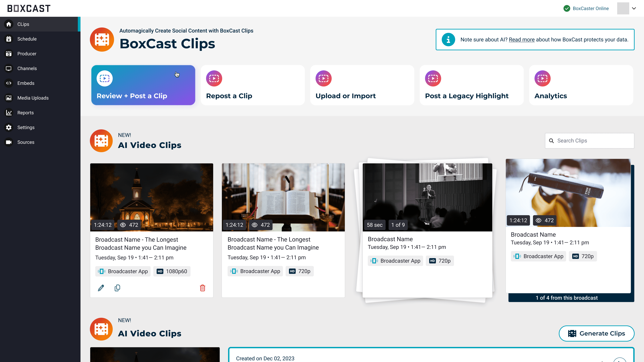Click the Read more link
Image resolution: width=644 pixels, height=362 pixels.
[522, 40]
